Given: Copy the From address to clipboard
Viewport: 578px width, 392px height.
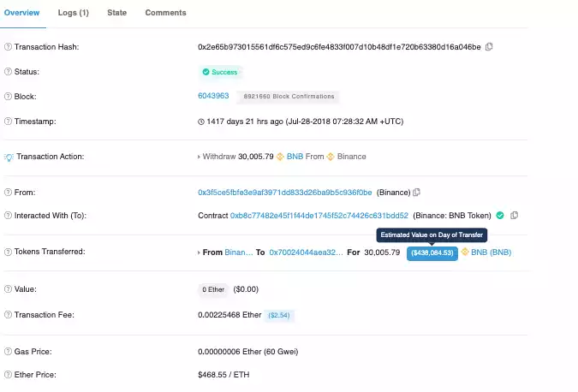Looking at the screenshot, I should click(416, 193).
